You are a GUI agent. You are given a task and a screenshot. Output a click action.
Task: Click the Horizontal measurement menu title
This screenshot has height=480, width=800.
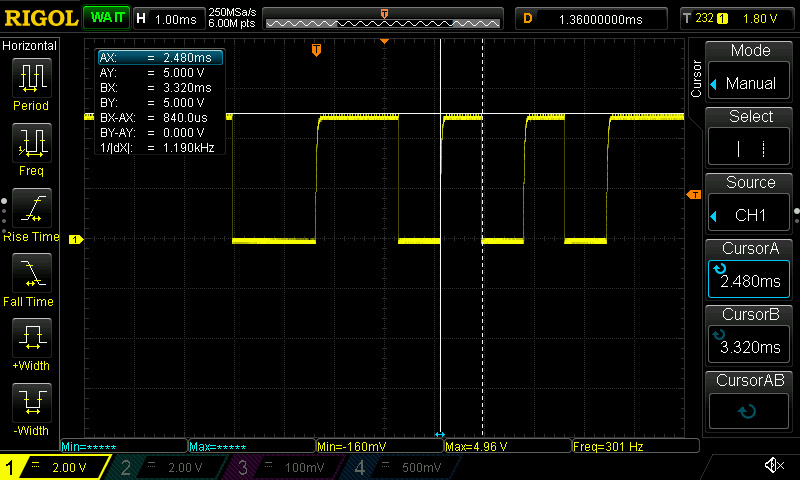30,45
